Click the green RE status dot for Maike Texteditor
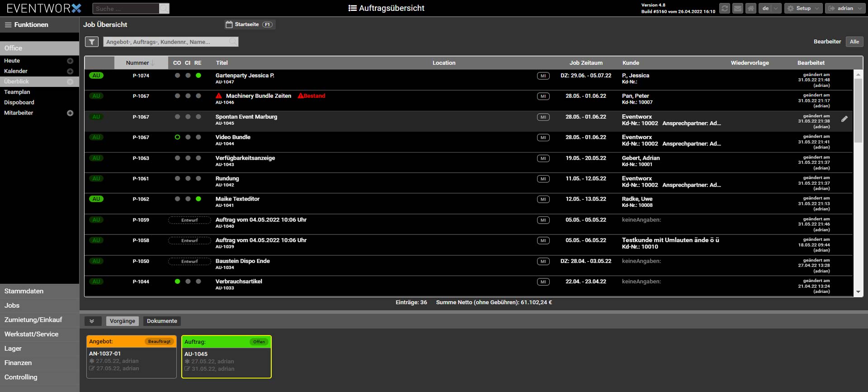The height and width of the screenshot is (392, 868). point(198,199)
